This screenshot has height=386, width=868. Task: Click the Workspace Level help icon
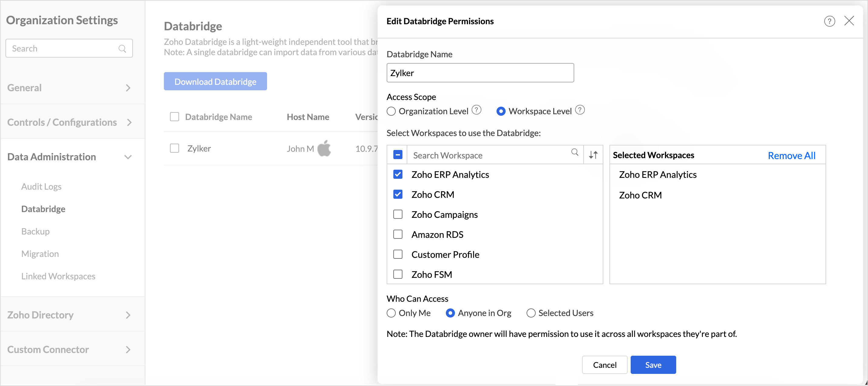pos(580,110)
